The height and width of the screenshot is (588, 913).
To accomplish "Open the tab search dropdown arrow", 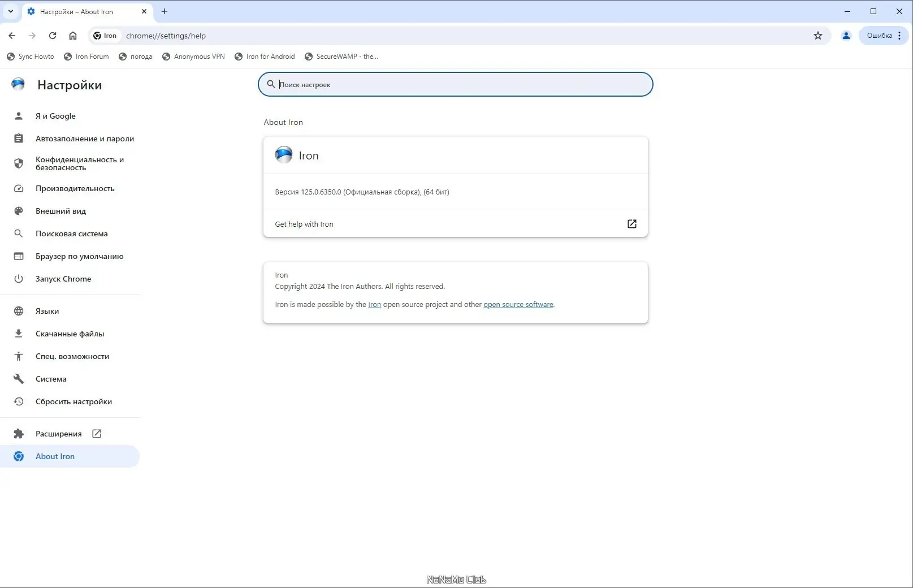I will 11,11.
